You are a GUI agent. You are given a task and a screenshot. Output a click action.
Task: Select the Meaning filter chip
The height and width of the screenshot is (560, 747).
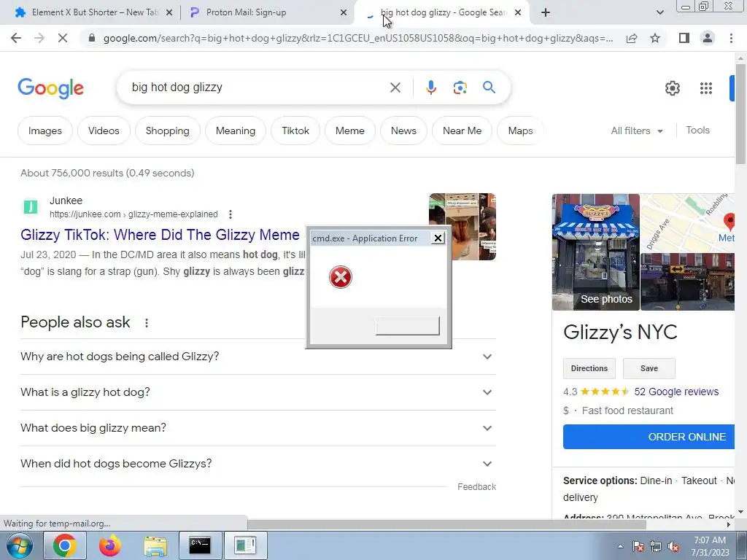tap(236, 131)
